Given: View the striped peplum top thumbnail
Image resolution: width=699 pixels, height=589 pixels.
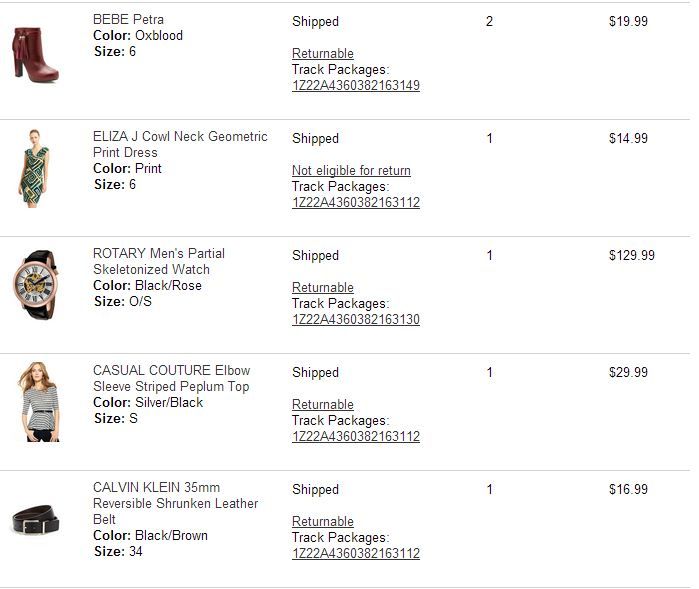Looking at the screenshot, I should pos(37,401).
